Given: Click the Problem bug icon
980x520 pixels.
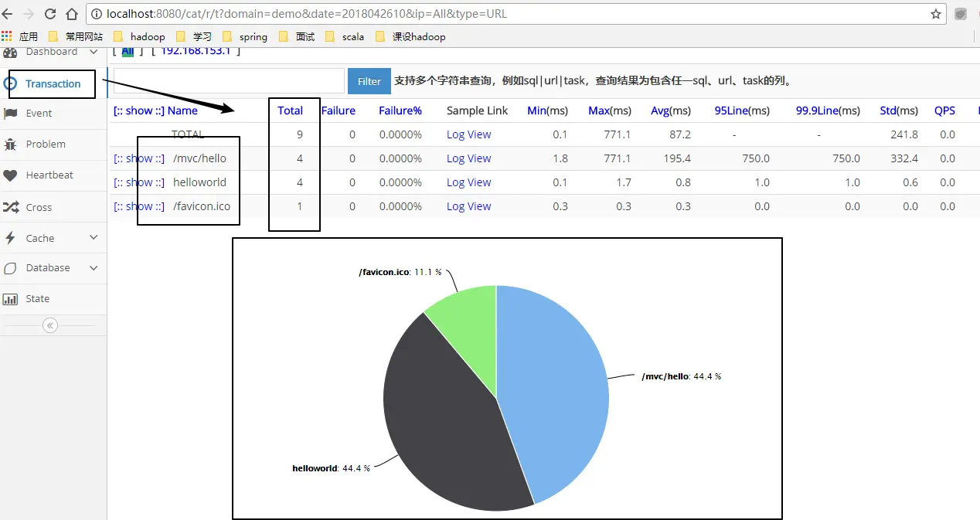Looking at the screenshot, I should tap(10, 144).
